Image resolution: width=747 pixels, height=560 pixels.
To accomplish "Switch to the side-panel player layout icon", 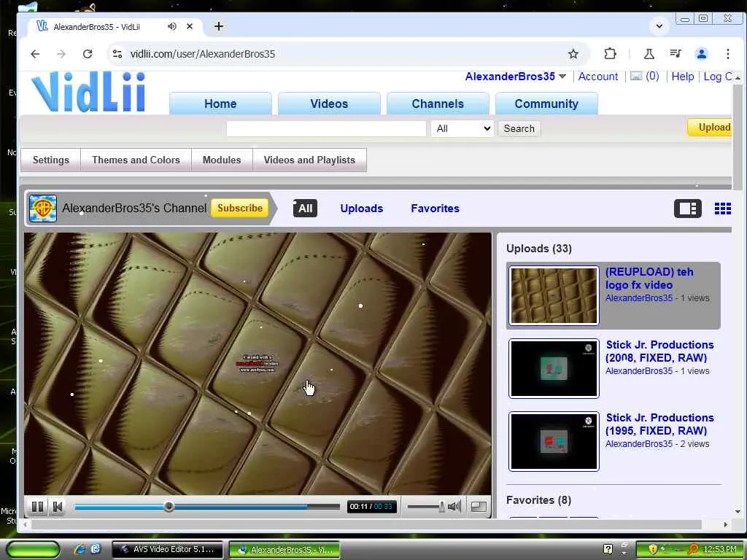I will 687,209.
